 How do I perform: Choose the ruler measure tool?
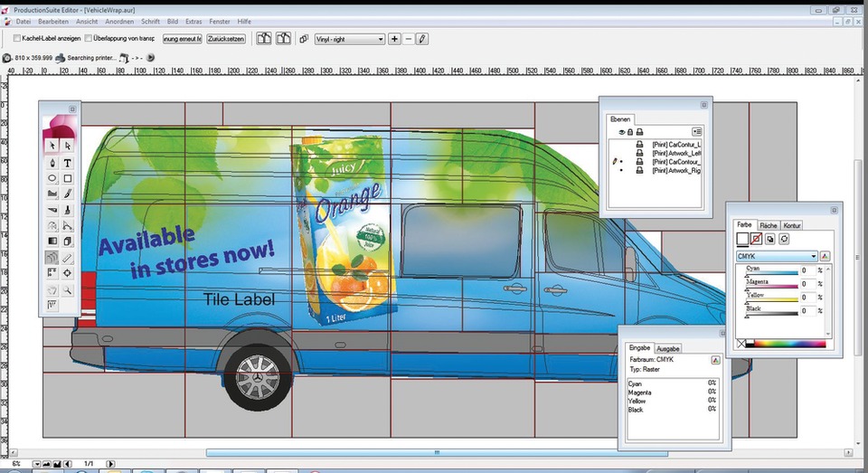point(68,258)
